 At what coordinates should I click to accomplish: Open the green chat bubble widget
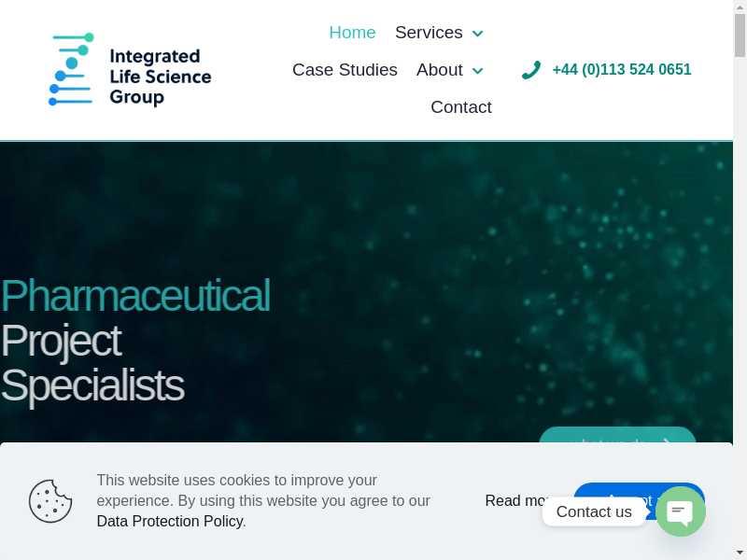tap(680, 511)
